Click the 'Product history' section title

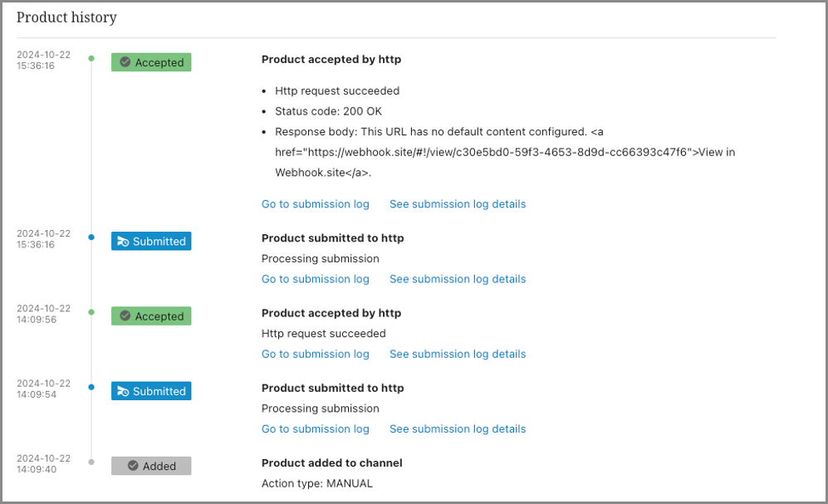pos(66,17)
